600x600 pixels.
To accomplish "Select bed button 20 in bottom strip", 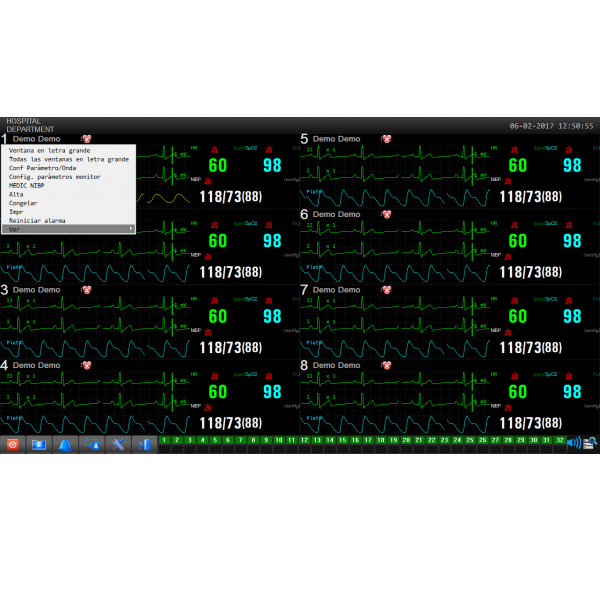I will (406, 440).
